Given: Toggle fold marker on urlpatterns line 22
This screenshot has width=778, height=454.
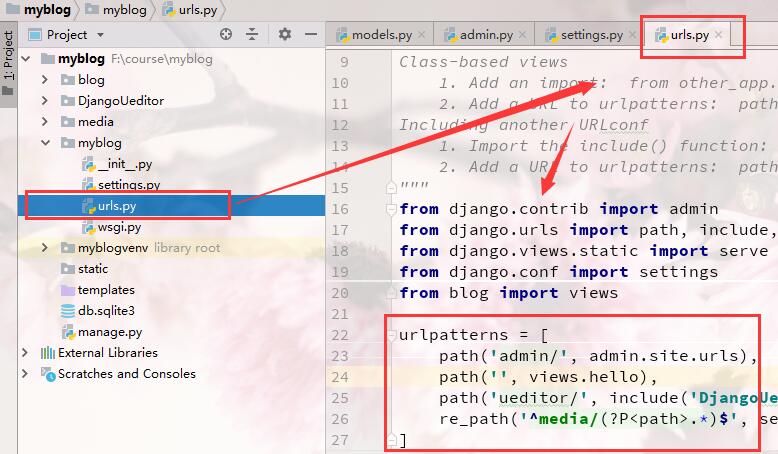Looking at the screenshot, I should click(x=391, y=335).
